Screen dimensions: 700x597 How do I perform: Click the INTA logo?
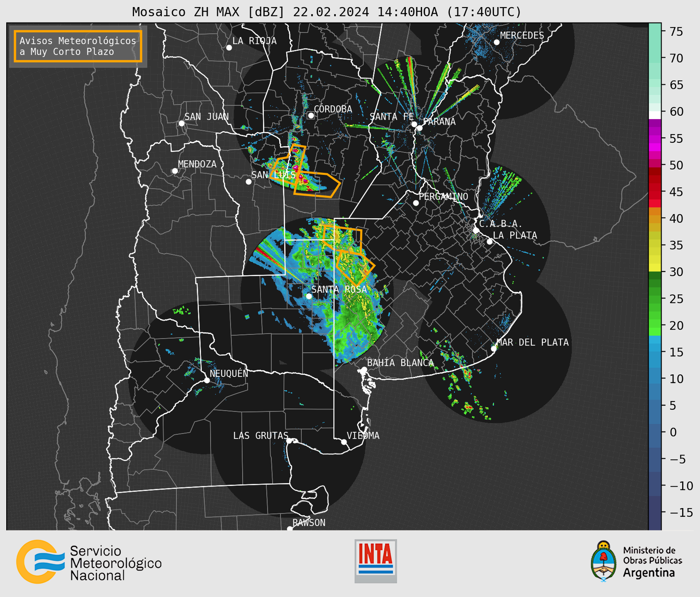[x=376, y=561]
